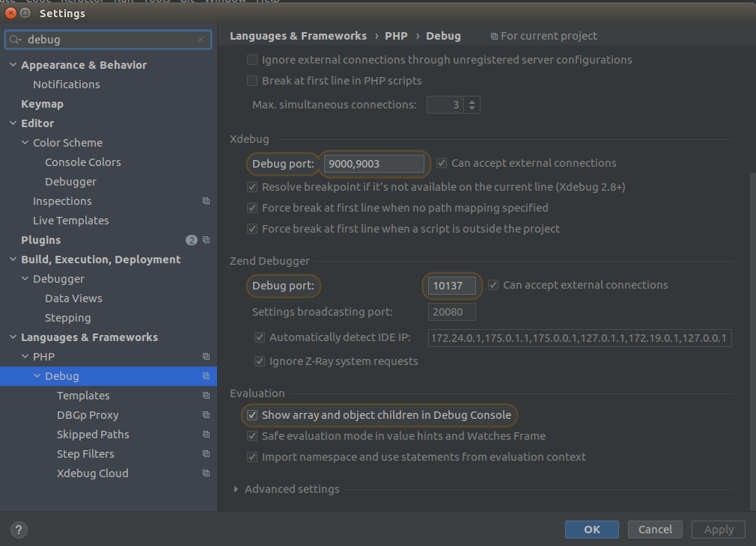Click the Plugins badge showing 2 updates
Screen dimensions: 756x546
[x=192, y=239]
